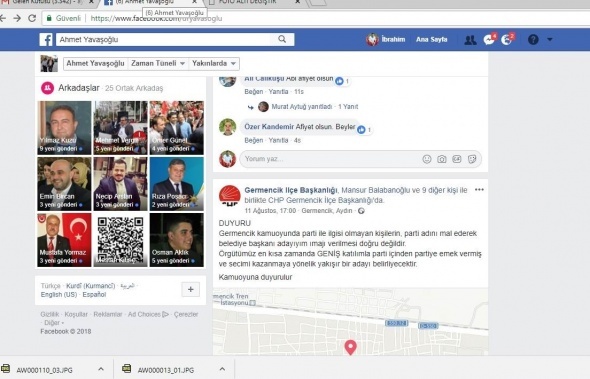This screenshot has width=590, height=379.
Task: Open the AW000013_01.JPG download menu arrow
Action: pyautogui.click(x=222, y=369)
